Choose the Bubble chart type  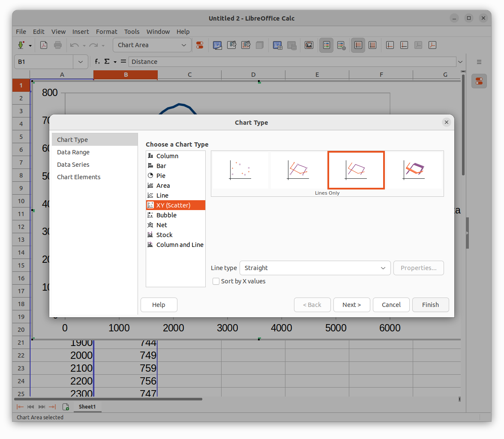[x=176, y=215]
